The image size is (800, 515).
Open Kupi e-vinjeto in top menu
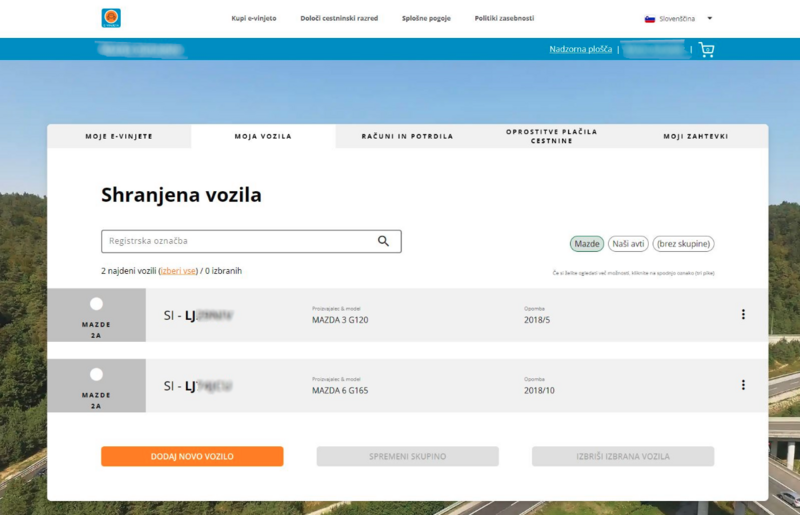point(254,18)
